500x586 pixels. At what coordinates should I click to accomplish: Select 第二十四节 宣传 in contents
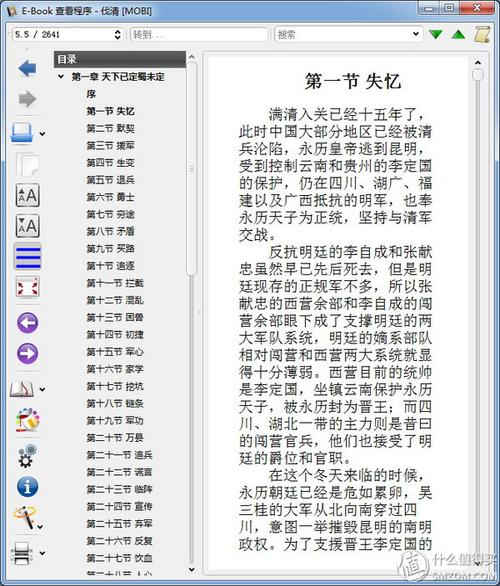119,507
